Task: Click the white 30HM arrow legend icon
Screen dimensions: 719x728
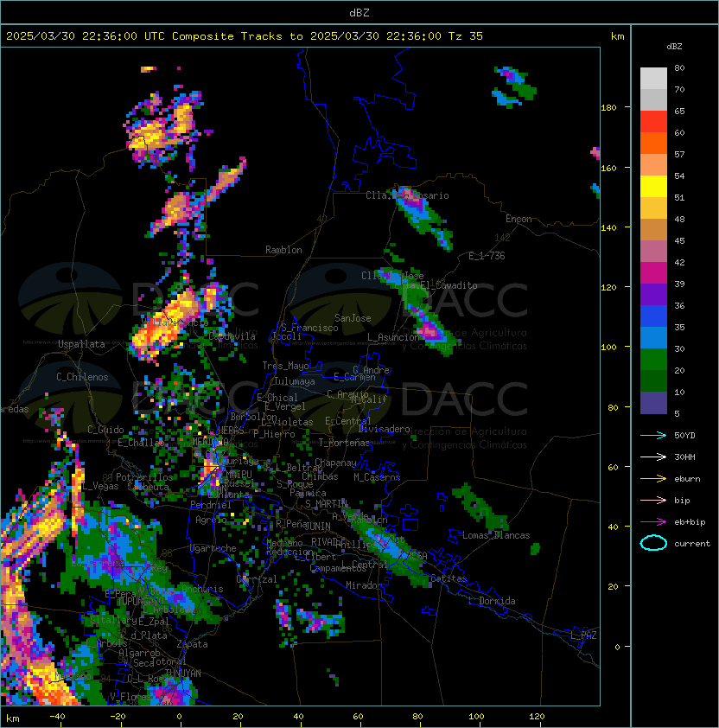Action: point(653,457)
